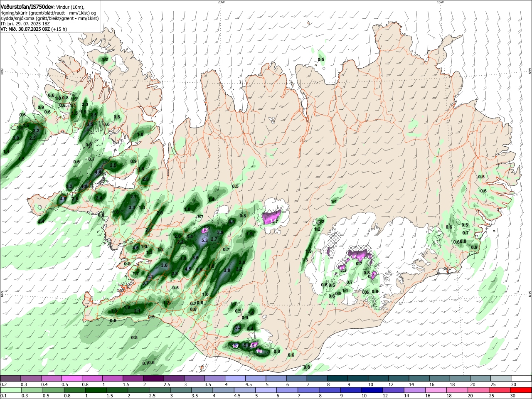
Task: Click the 5.3 precipitation value on map
Action: [204, 240]
